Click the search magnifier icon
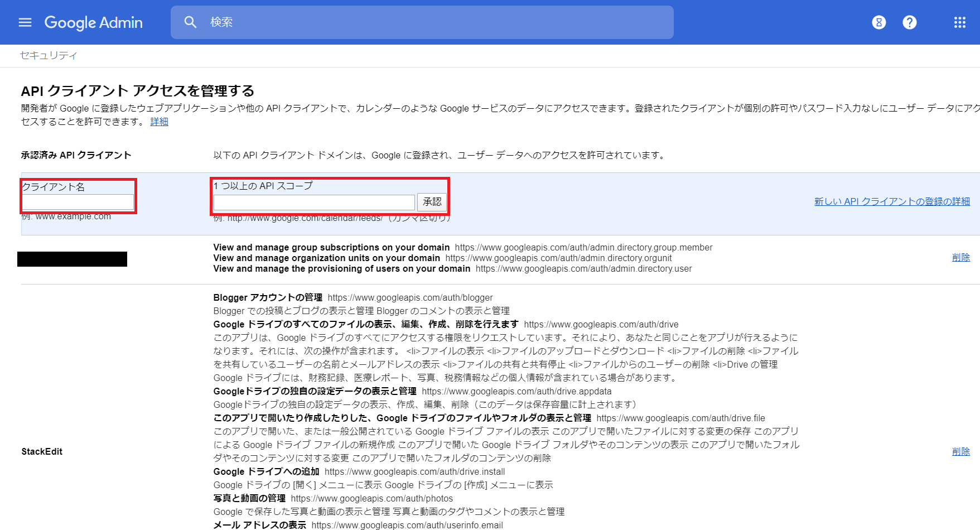This screenshot has width=980, height=530. [x=190, y=22]
